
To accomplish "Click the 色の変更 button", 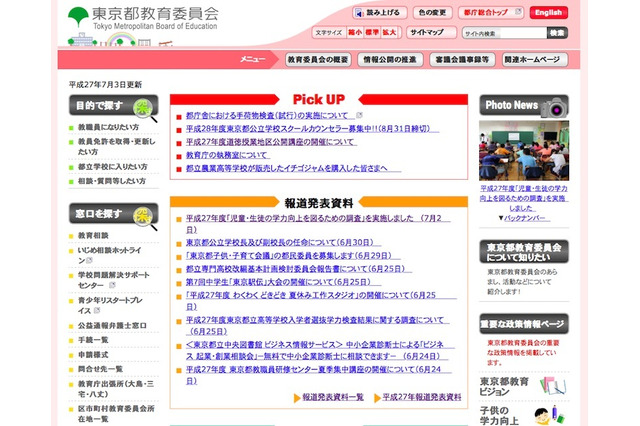I will (x=432, y=13).
